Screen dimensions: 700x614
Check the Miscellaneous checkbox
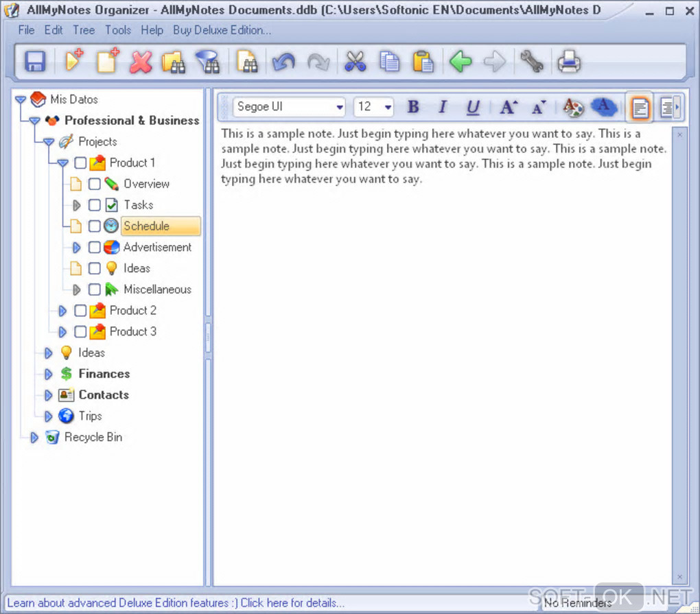point(94,290)
